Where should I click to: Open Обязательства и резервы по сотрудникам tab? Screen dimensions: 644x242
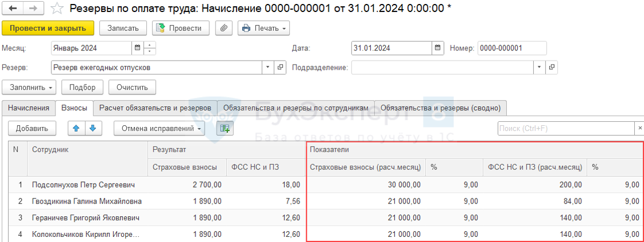pyautogui.click(x=296, y=108)
